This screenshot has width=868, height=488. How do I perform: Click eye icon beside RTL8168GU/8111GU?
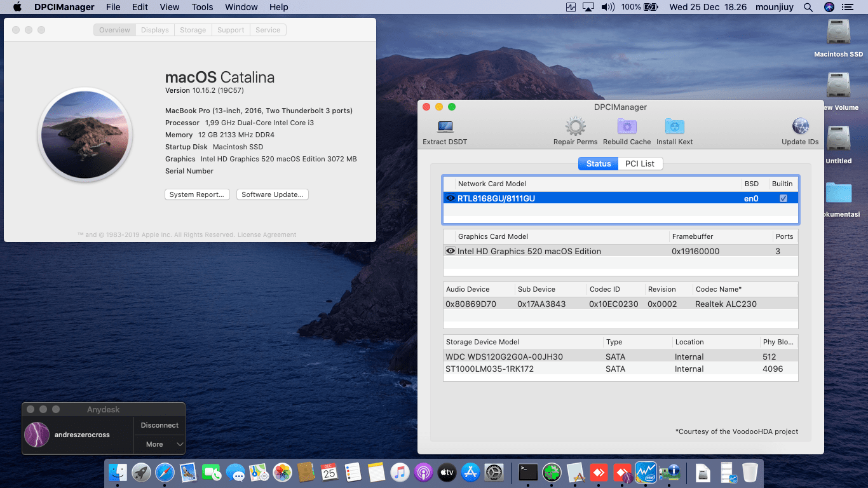pyautogui.click(x=451, y=198)
